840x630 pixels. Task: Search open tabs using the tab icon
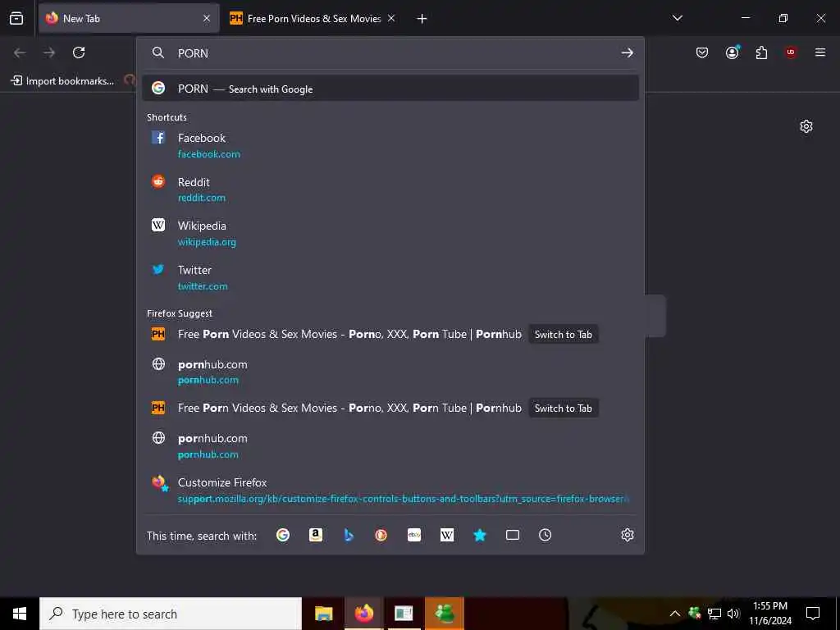point(513,535)
